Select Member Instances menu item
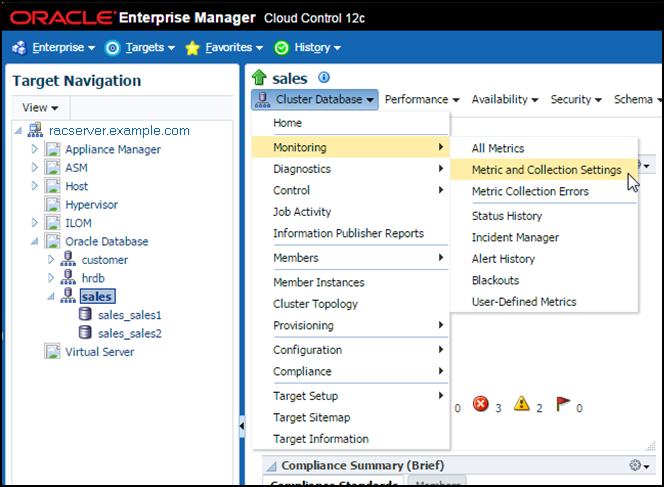This screenshot has width=664, height=487. coord(350,282)
